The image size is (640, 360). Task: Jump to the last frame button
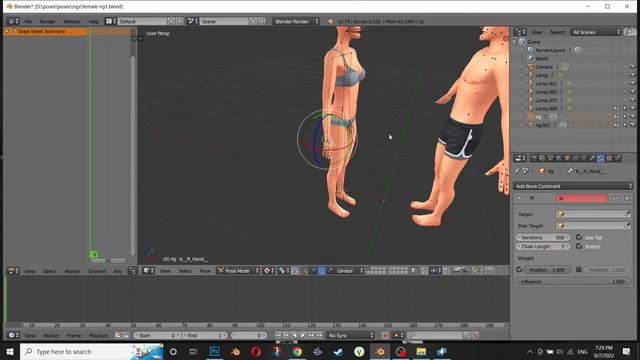(320, 336)
